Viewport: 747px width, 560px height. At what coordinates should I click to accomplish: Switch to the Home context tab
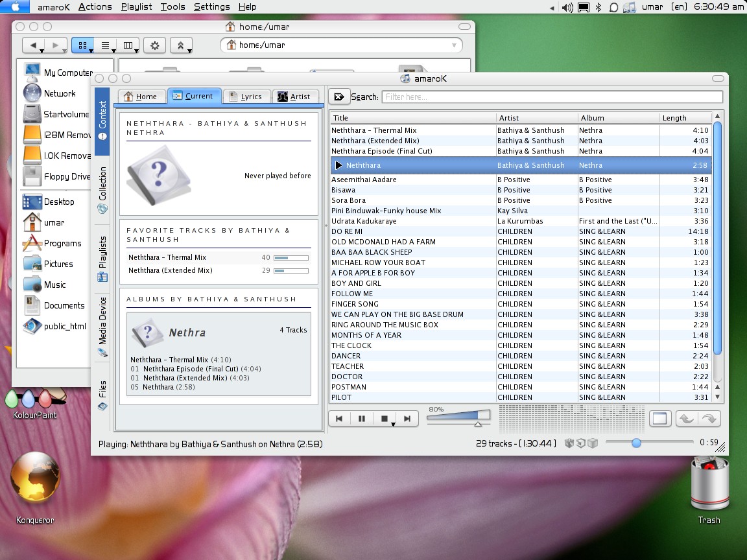(141, 97)
